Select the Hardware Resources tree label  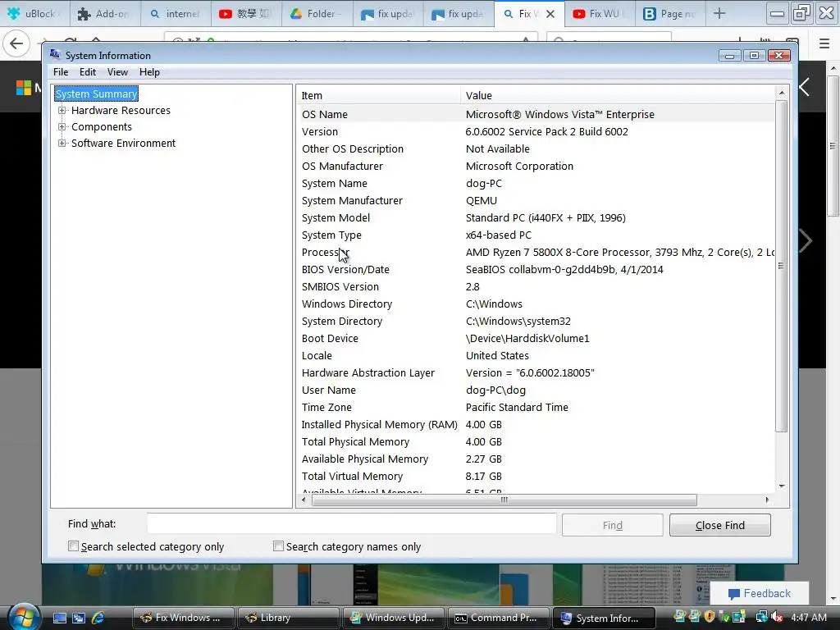(121, 111)
